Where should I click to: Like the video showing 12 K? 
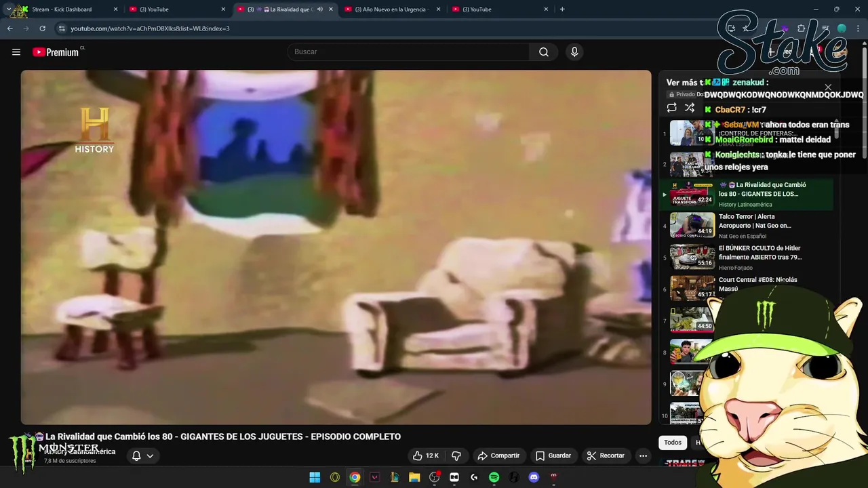pyautogui.click(x=426, y=455)
